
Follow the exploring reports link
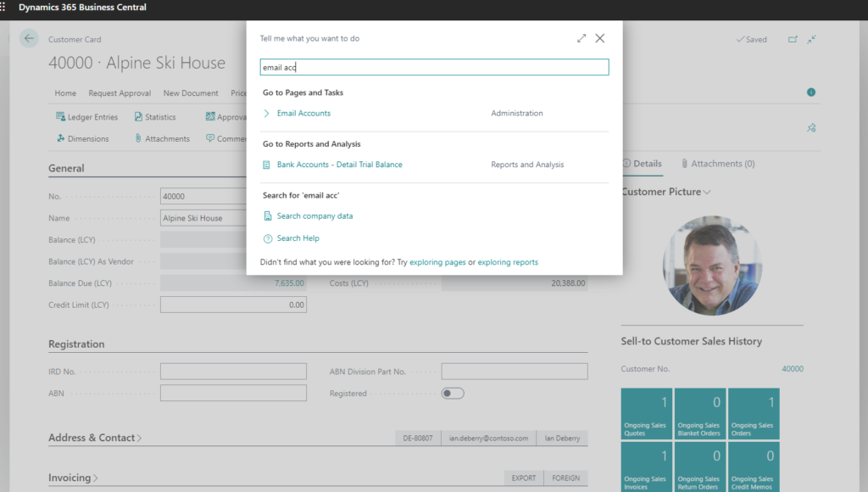[x=508, y=262]
